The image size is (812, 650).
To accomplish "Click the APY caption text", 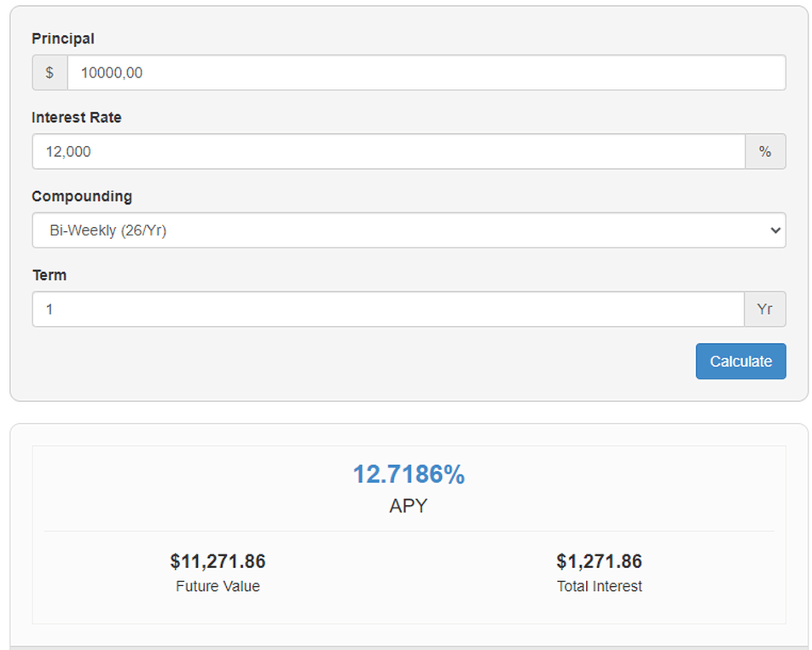I will (409, 506).
